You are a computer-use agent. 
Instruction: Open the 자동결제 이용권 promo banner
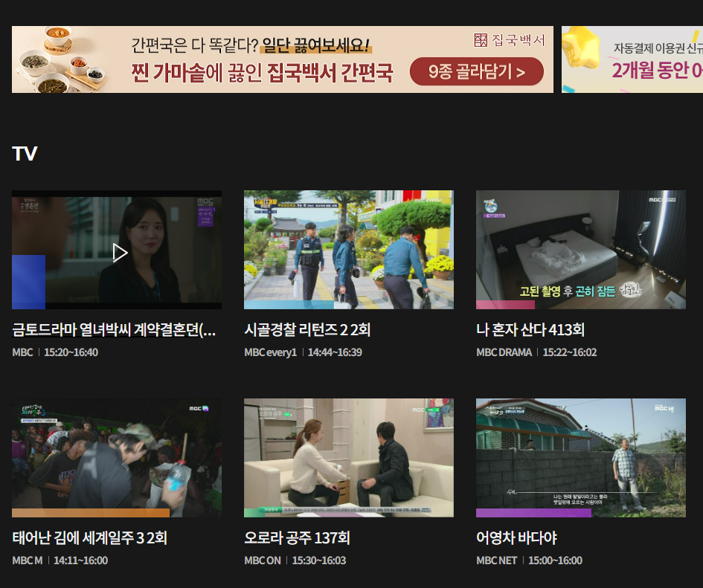[632, 59]
